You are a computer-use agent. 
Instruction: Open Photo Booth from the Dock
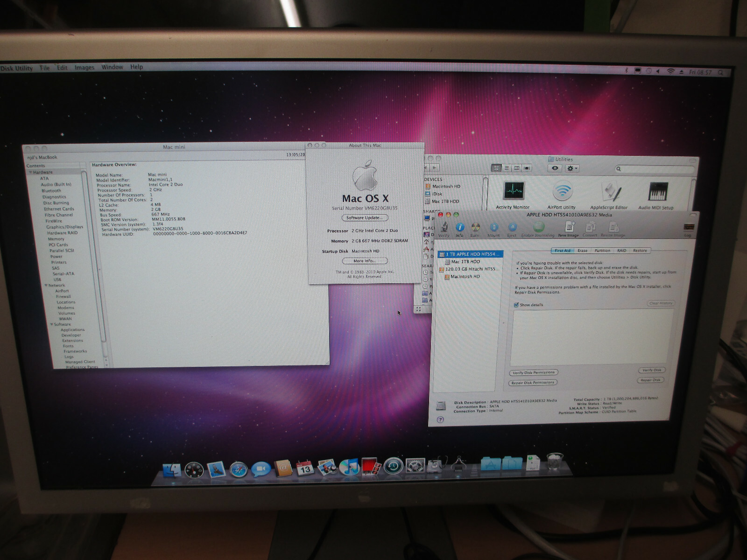371,466
